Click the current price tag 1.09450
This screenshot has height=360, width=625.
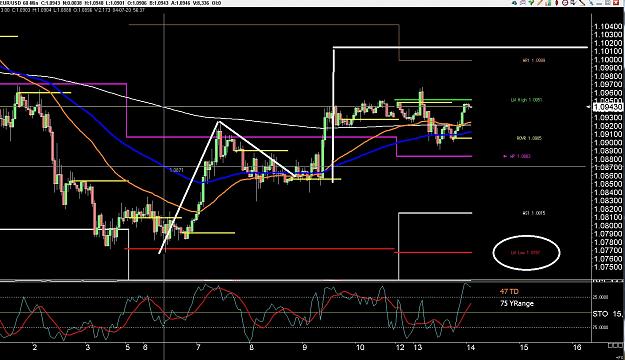(x=608, y=107)
